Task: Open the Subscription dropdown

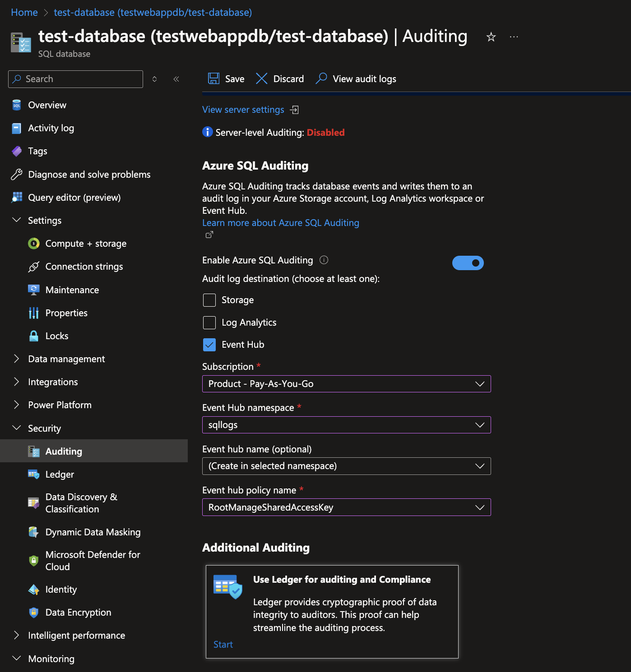Action: click(x=346, y=384)
